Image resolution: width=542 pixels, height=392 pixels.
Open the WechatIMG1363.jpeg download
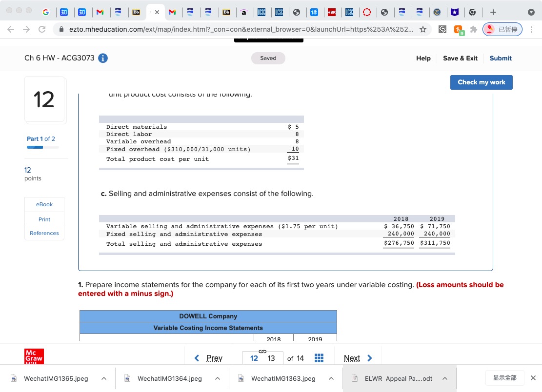point(283,378)
